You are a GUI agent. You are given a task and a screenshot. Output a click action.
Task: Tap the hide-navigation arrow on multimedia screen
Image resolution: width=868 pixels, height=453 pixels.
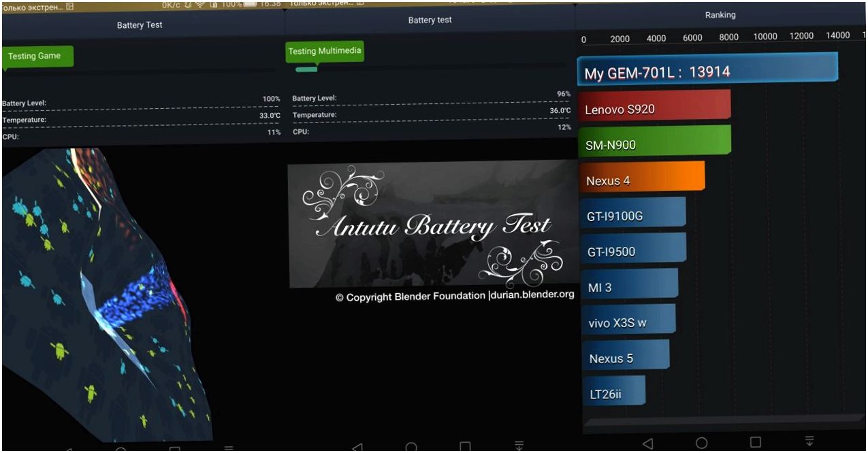(519, 447)
